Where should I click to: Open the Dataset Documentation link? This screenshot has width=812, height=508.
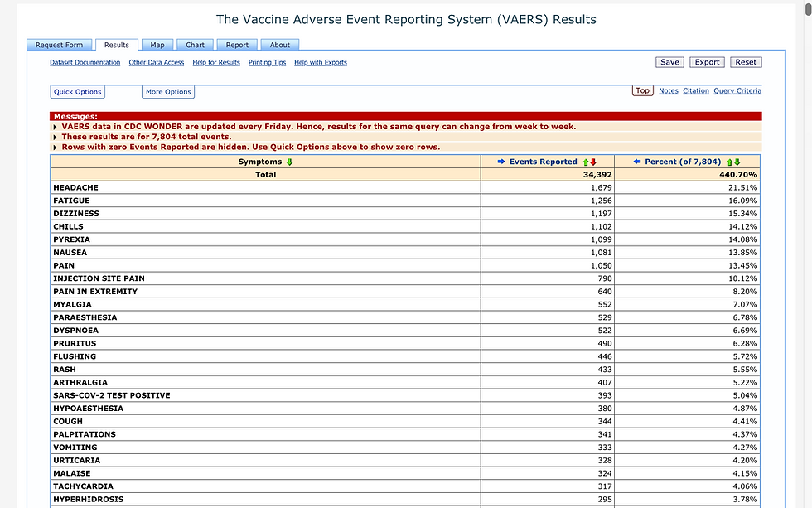pyautogui.click(x=85, y=63)
